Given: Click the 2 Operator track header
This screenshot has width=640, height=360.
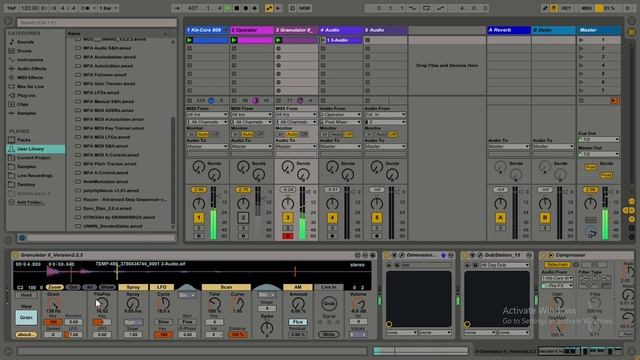Looking at the screenshot, I should tap(251, 30).
